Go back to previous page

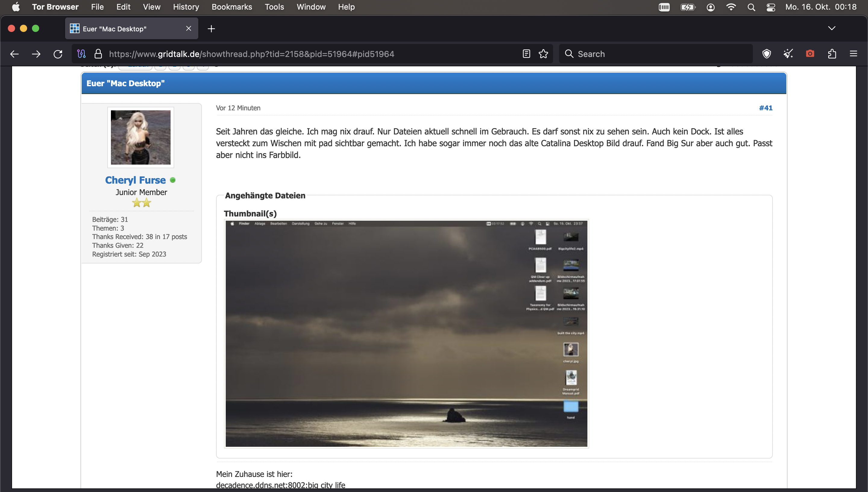coord(14,54)
